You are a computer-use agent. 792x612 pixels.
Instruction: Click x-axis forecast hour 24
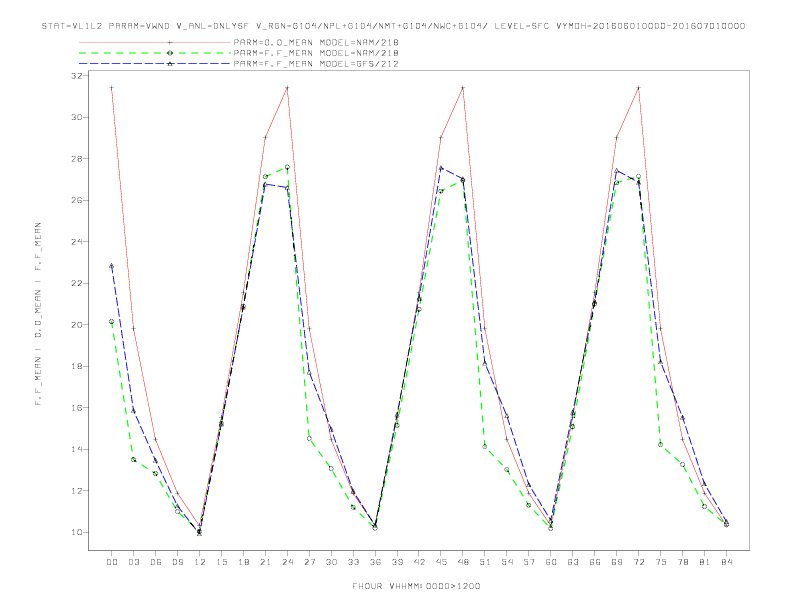pos(287,562)
